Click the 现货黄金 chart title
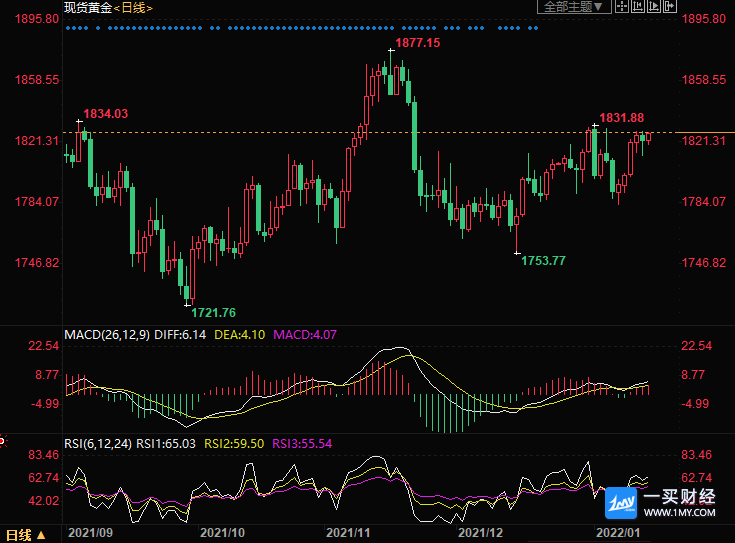 [x=88, y=8]
